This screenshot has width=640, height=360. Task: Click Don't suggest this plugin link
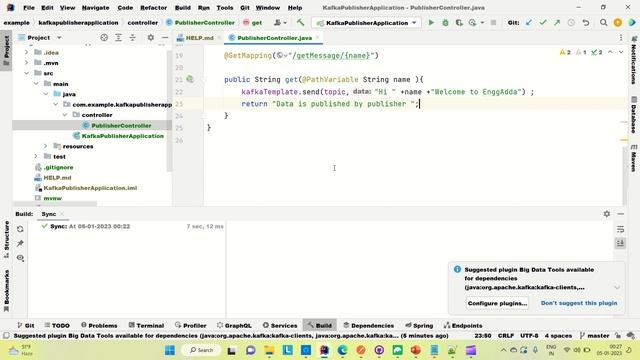579,303
